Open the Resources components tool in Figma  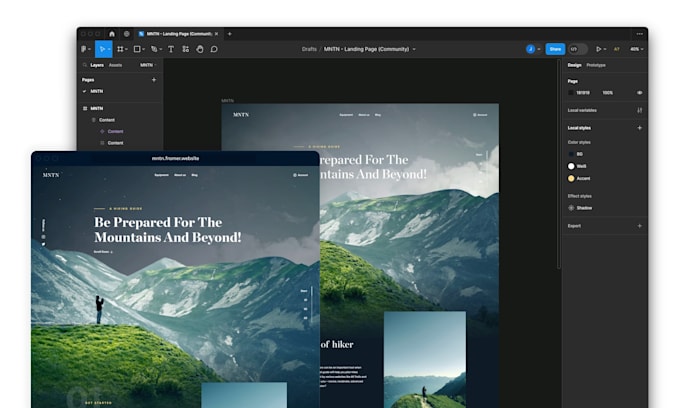tap(186, 49)
